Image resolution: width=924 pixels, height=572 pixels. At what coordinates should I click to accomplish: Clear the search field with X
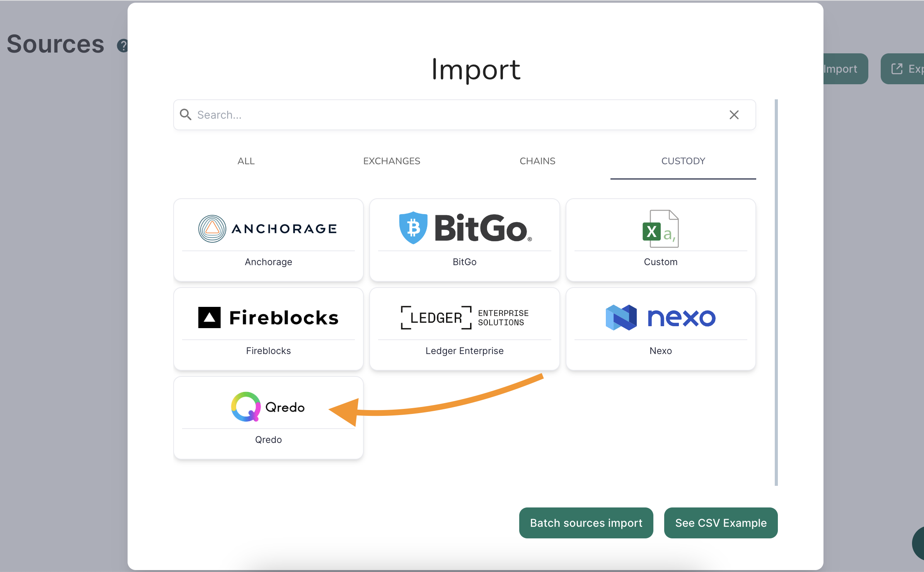click(734, 115)
